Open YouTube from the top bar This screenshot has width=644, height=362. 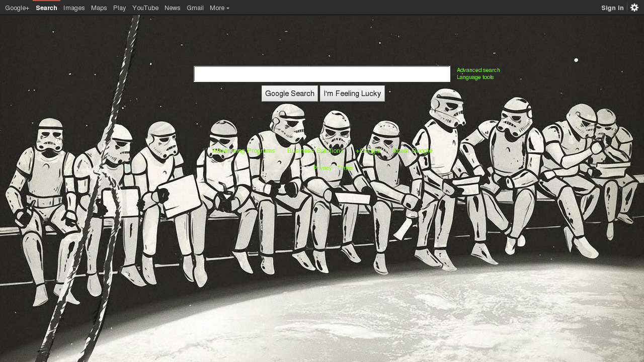pyautogui.click(x=145, y=8)
